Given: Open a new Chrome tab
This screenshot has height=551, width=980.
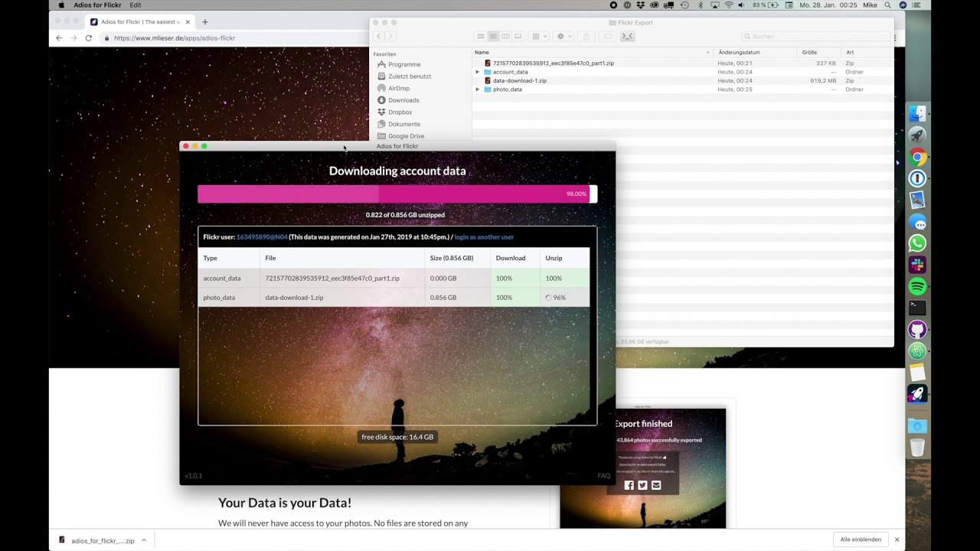Looking at the screenshot, I should pyautogui.click(x=204, y=22).
